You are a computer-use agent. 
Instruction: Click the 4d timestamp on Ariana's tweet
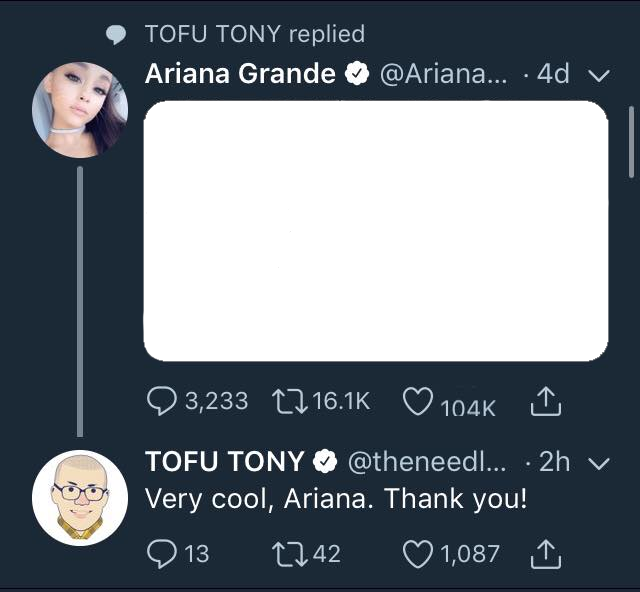tap(553, 75)
